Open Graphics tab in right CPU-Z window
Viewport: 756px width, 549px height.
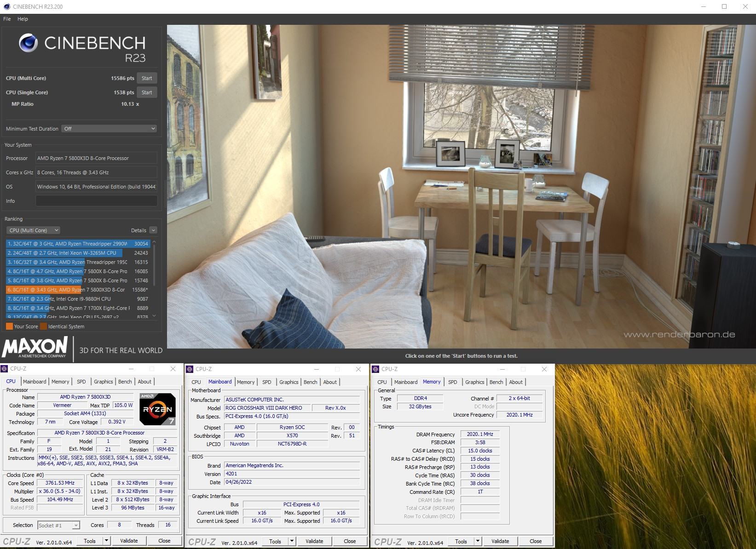pos(475,382)
